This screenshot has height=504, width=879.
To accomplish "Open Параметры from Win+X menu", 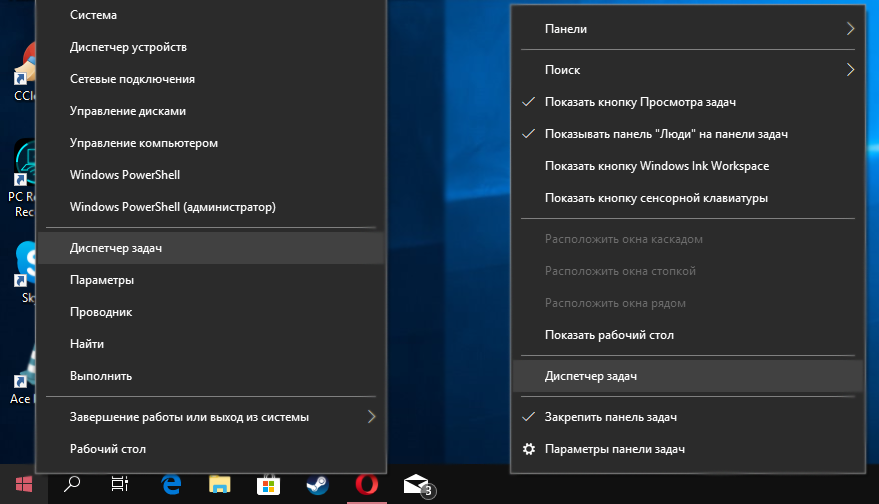I will 211,280.
